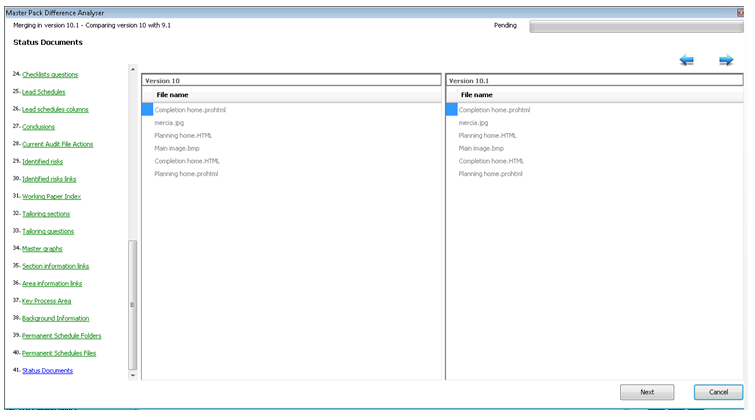Open Key Process Area link
The height and width of the screenshot is (420, 755).
pos(46,301)
